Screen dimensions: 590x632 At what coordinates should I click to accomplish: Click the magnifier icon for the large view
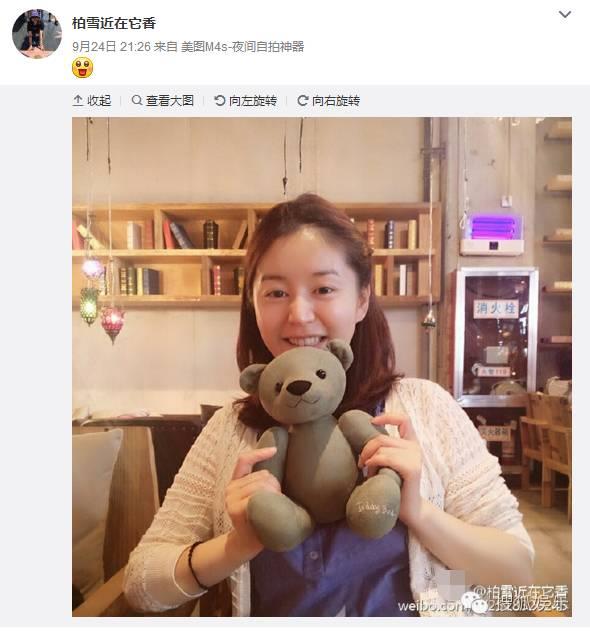click(x=137, y=100)
